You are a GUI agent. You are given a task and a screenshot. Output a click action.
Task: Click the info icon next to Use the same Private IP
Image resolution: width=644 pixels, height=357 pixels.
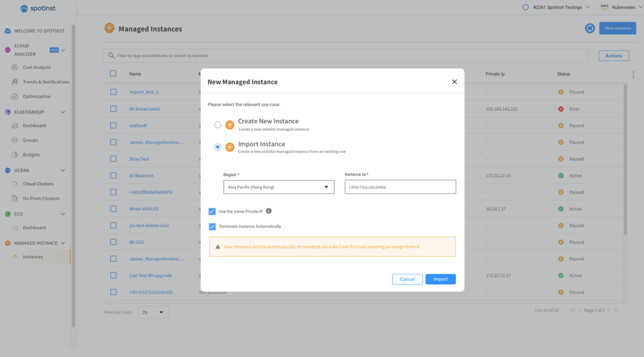269,211
